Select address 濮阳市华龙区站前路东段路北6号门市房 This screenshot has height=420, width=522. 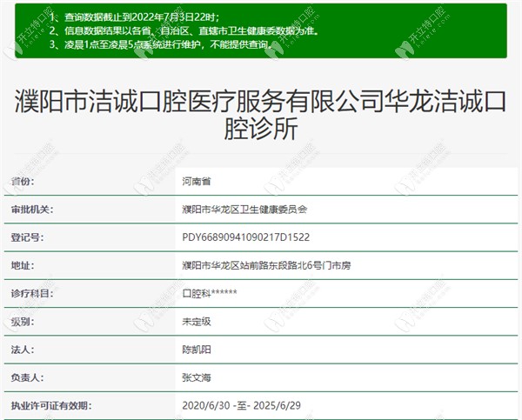pyautogui.click(x=267, y=265)
